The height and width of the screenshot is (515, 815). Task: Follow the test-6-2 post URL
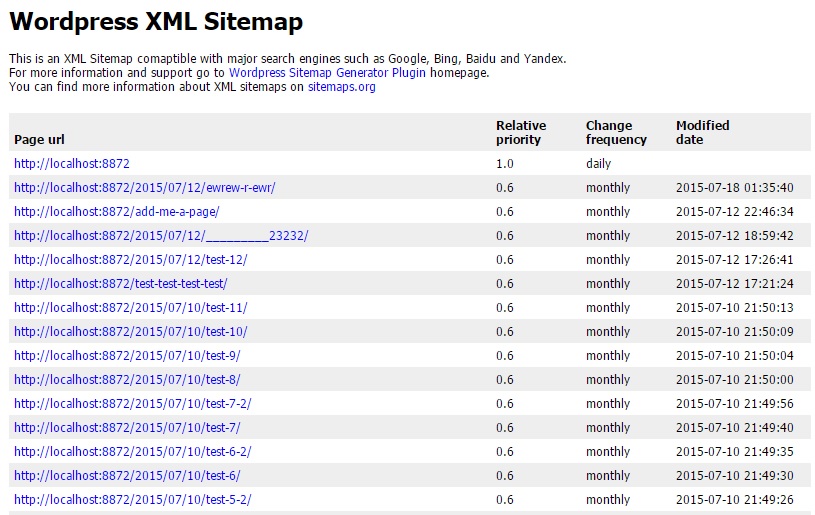(132, 452)
